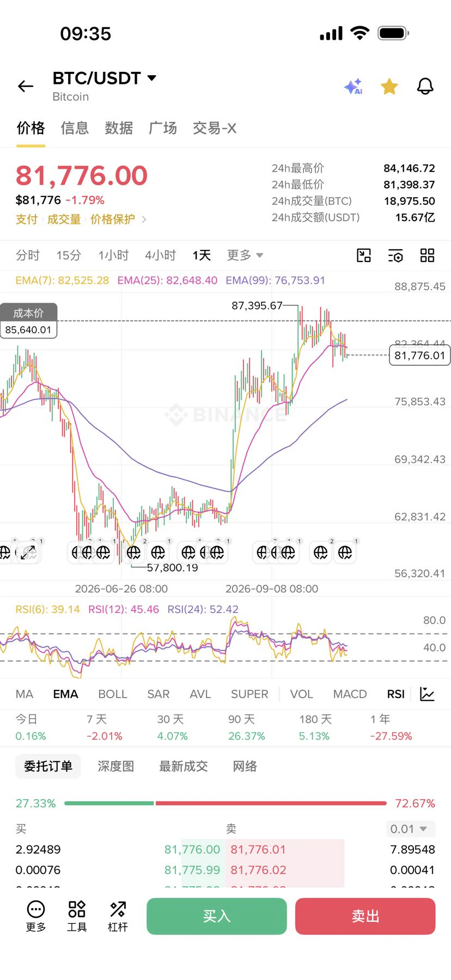Toggle the gold favorite star
Image resolution: width=451 pixels, height=980 pixels.
(389, 86)
